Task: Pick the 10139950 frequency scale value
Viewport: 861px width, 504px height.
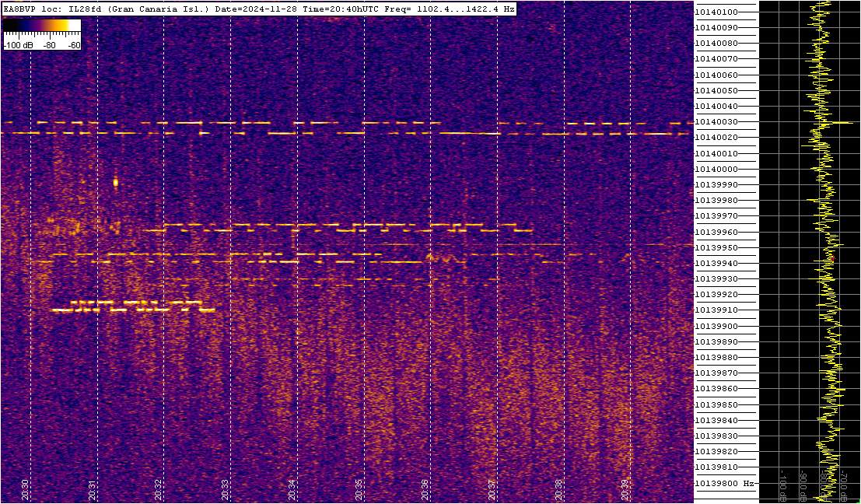Action: click(716, 247)
